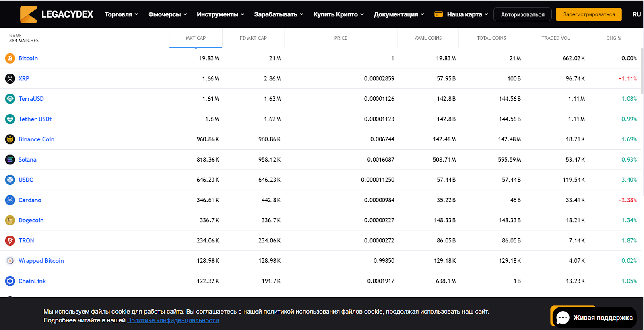Sort by the CHG % column
Image resolution: width=644 pixels, height=330 pixels.
(x=613, y=38)
